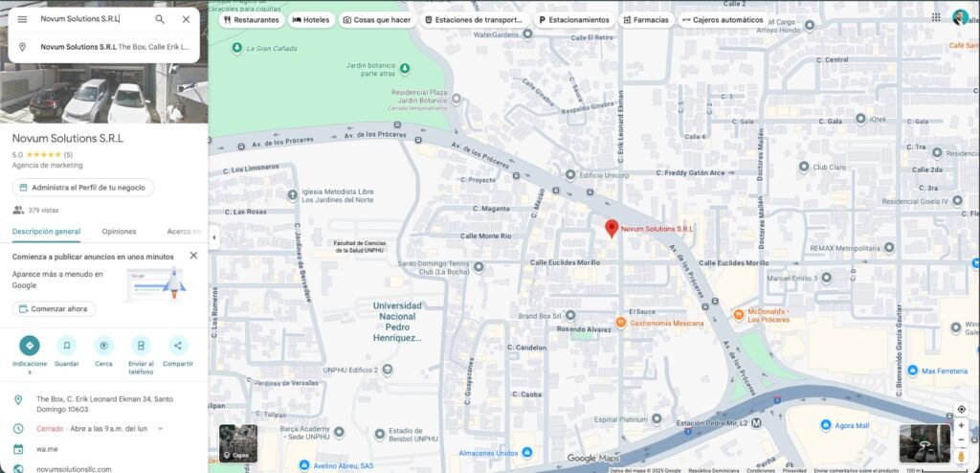Click the Novum Solutions S.R.L search field
Image resolution: width=980 pixels, height=473 pixels.
click(94, 19)
